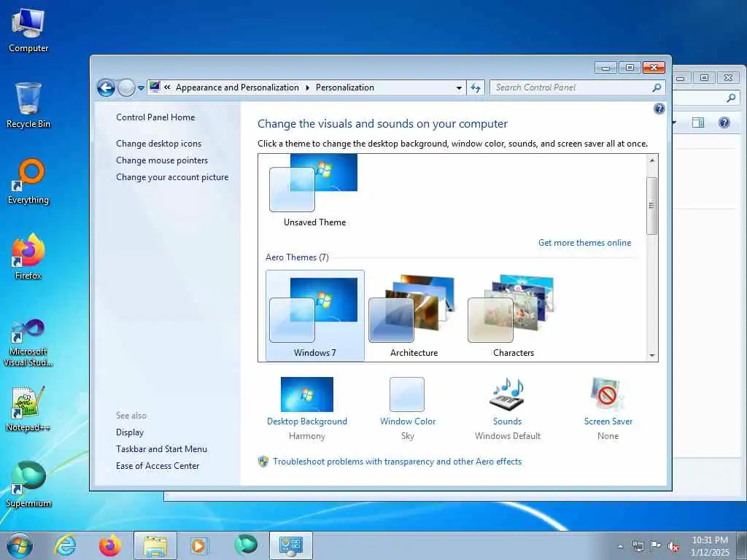Expand the chevron before Appearance and Personalization
Image resolution: width=747 pixels, height=560 pixels.
(167, 87)
